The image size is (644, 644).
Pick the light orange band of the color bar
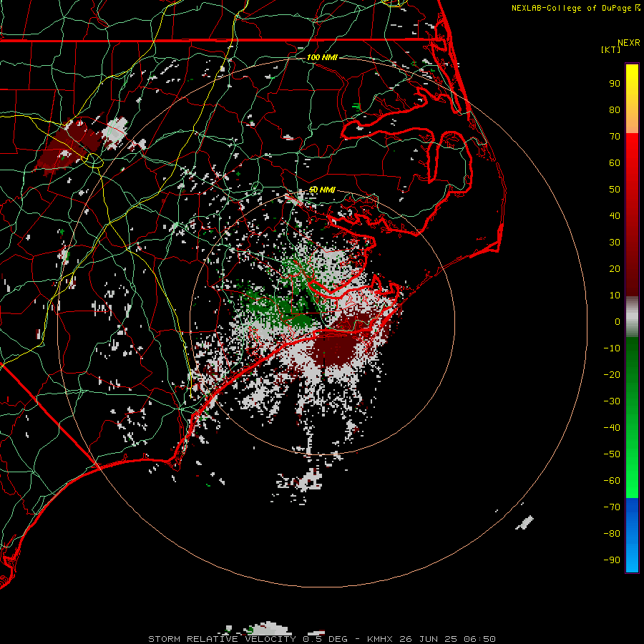coord(632,122)
